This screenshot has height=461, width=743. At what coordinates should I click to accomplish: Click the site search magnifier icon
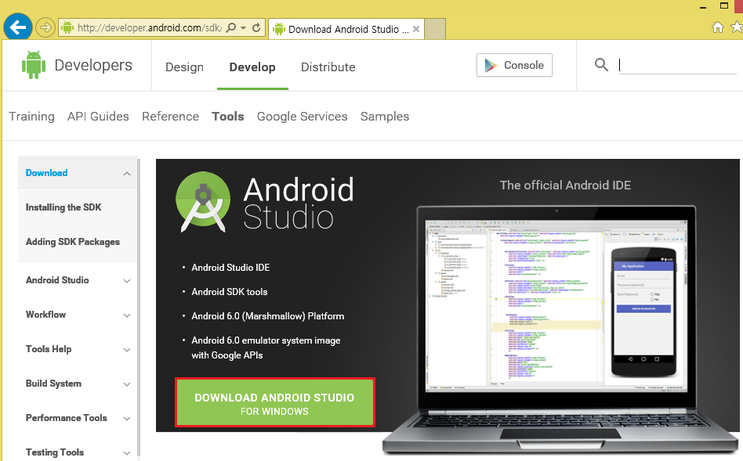[x=601, y=64]
